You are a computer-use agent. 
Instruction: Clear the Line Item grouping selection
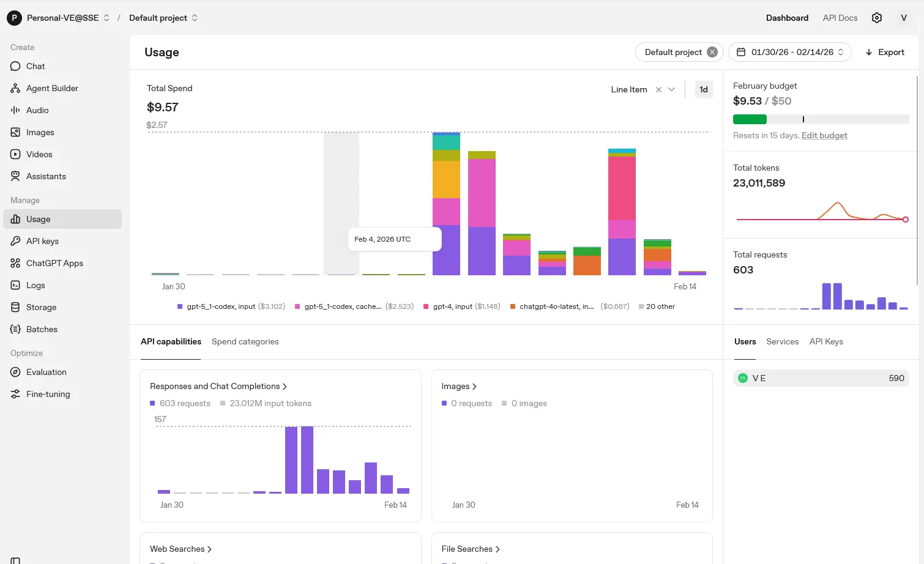658,89
